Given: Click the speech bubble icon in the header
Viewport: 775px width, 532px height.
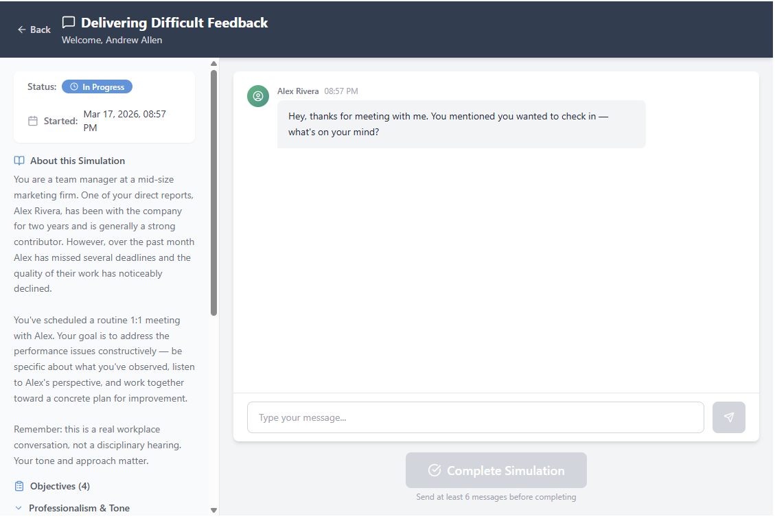Looking at the screenshot, I should [x=68, y=22].
